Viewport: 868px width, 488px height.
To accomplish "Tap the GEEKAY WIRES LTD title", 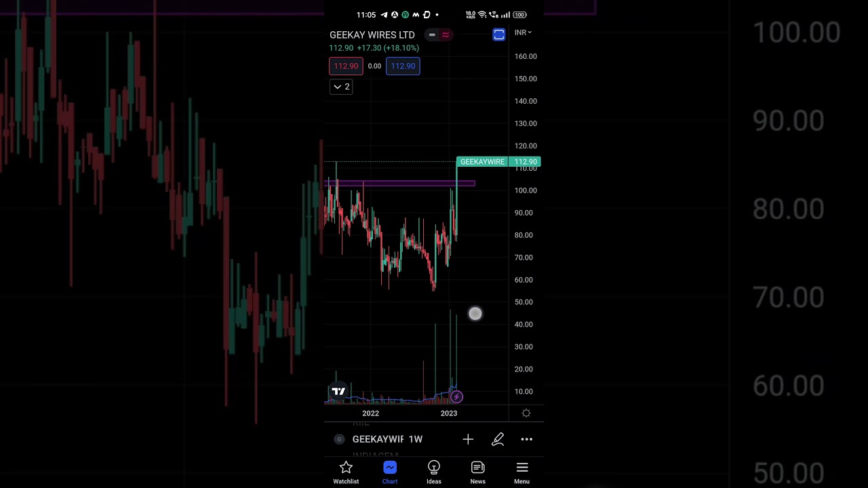I will tap(372, 35).
